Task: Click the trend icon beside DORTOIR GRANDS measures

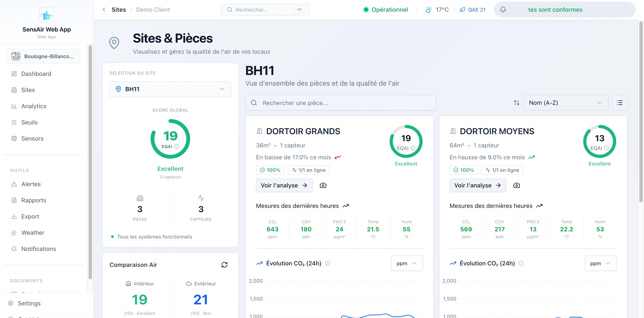Action: coord(345,206)
